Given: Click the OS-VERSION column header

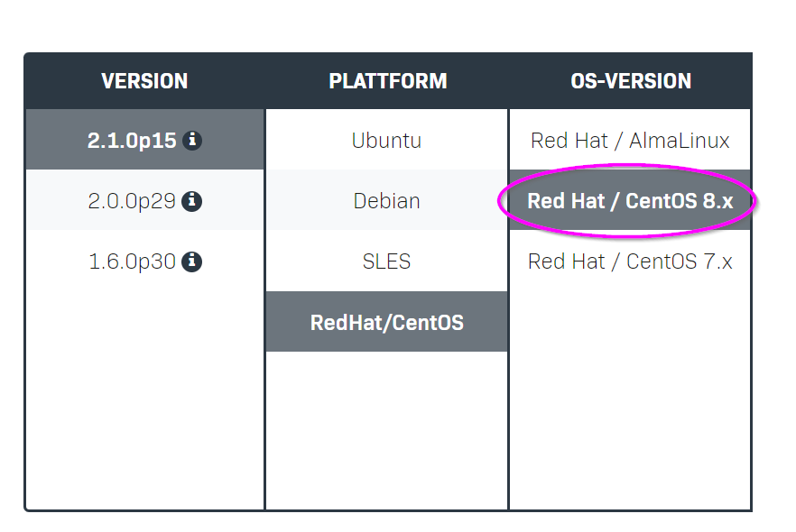Looking at the screenshot, I should [x=631, y=81].
